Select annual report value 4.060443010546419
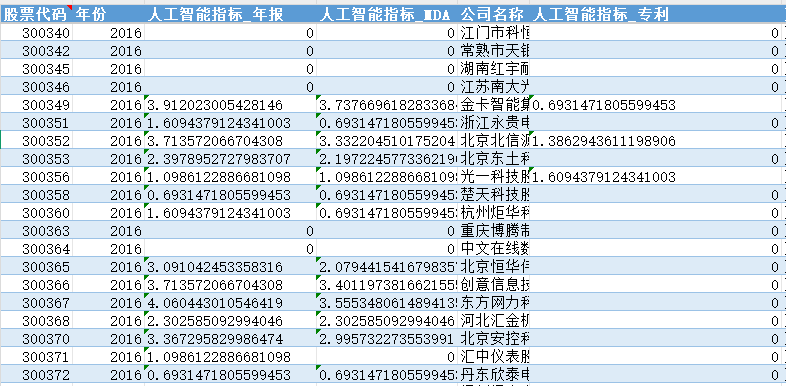Viewport: 786px width, 386px height. [231, 303]
